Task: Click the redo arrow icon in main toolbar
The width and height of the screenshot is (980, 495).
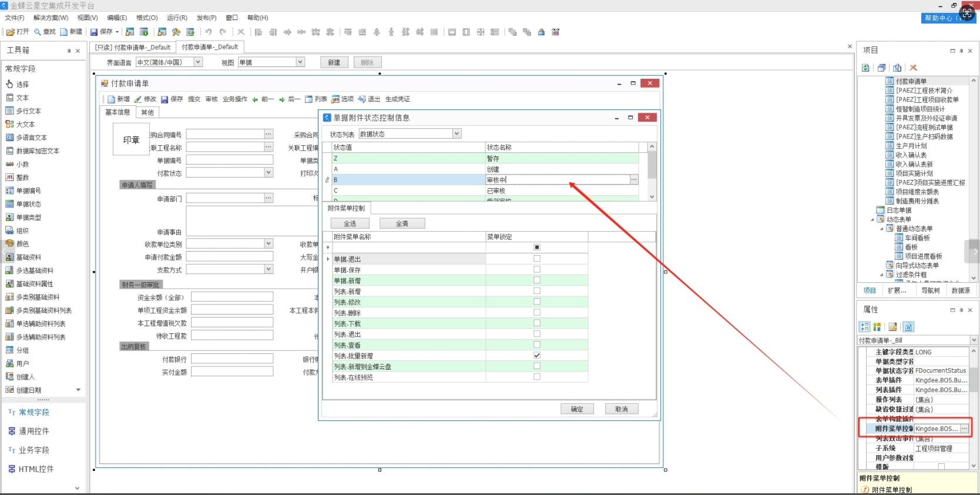Action: 223,32
